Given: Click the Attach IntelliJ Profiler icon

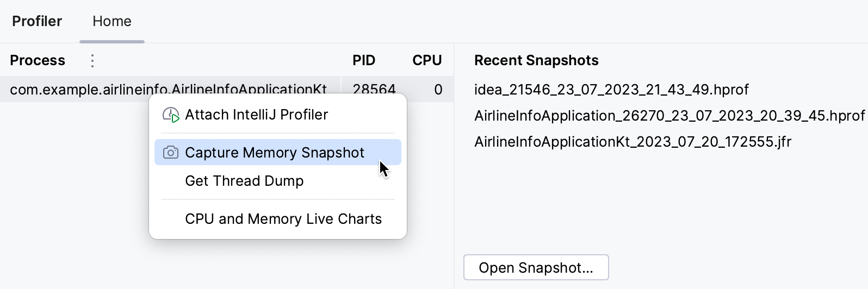Looking at the screenshot, I should [171, 115].
